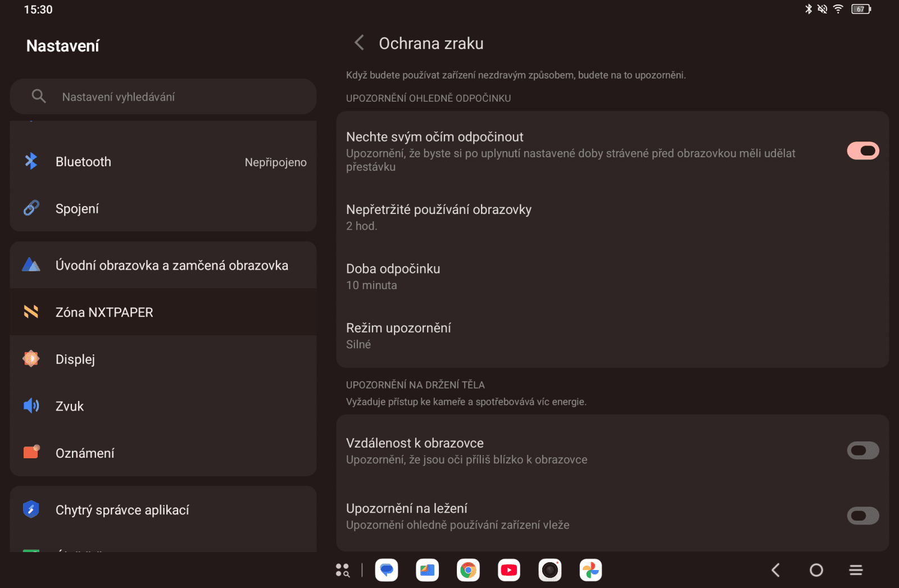Enable the Upozornění na ležení toggle
This screenshot has width=899, height=588.
tap(863, 515)
